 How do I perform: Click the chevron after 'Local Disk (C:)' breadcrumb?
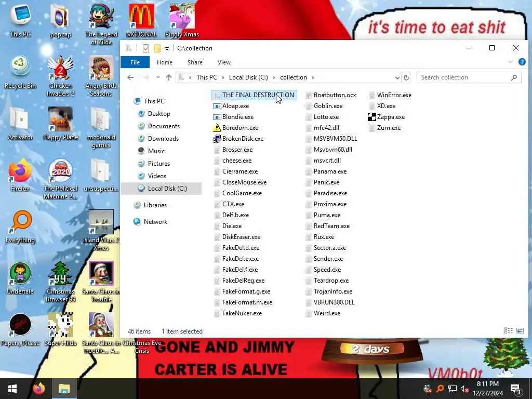[x=274, y=78]
